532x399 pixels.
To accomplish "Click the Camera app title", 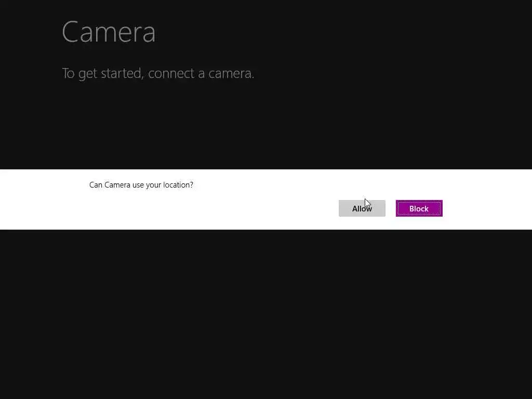I will point(109,32).
